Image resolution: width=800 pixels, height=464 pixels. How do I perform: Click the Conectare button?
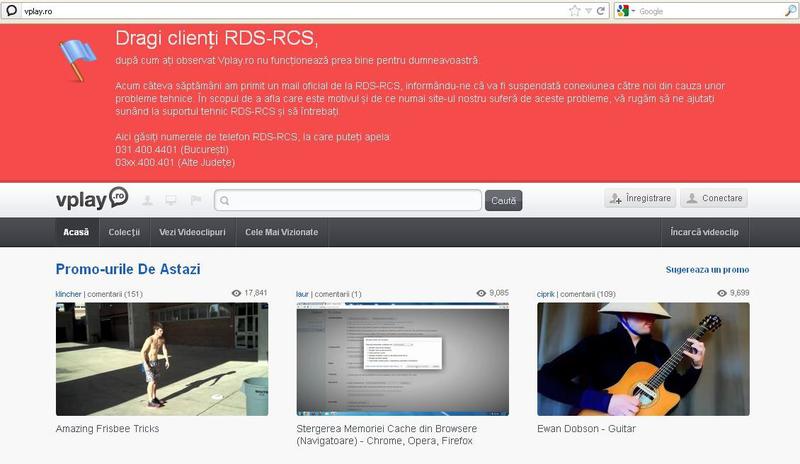click(x=714, y=199)
